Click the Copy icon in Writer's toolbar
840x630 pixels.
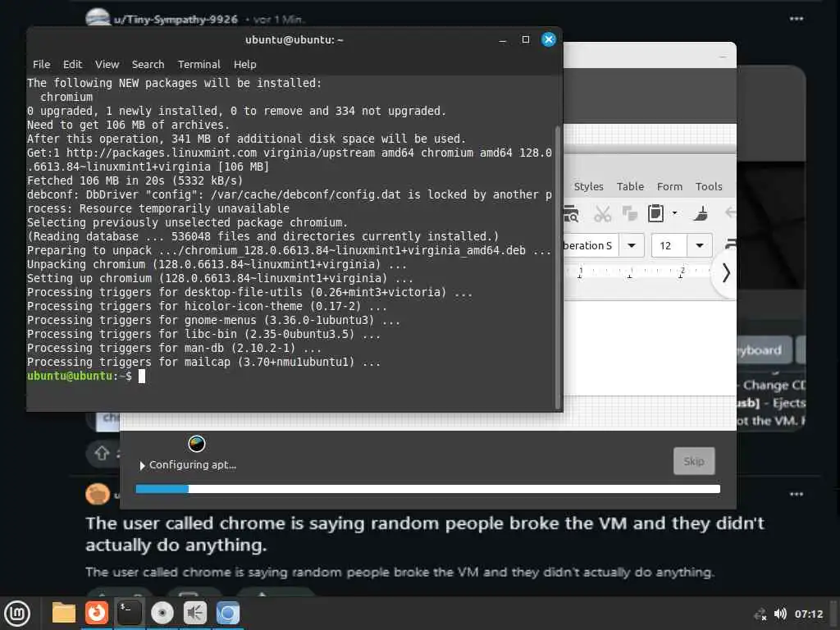pyautogui.click(x=629, y=214)
